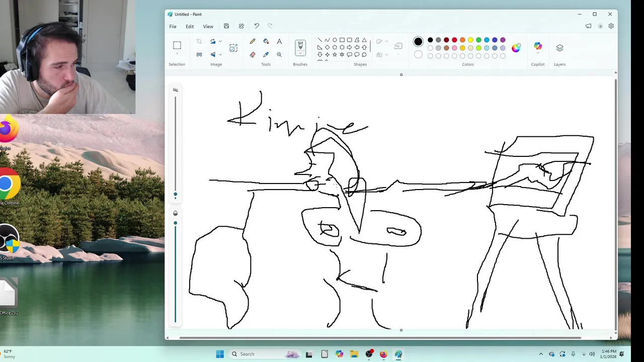Expand the Copilot dropdown chevron
The height and width of the screenshot is (362, 644).
(x=538, y=53)
